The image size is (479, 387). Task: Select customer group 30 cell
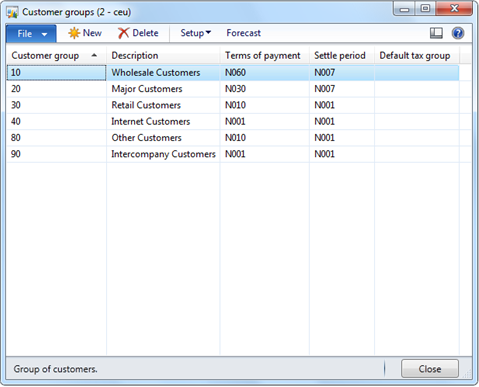pyautogui.click(x=56, y=105)
